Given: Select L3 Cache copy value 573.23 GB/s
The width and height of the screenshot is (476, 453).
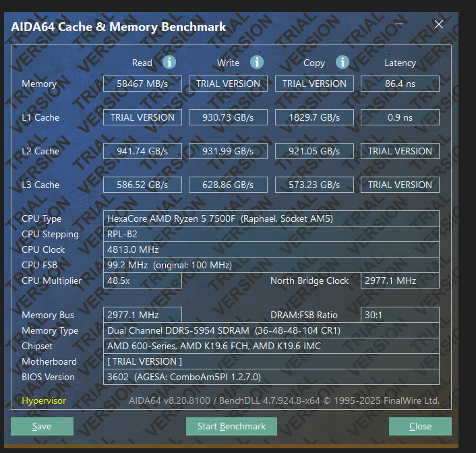Looking at the screenshot, I should pos(314,185).
